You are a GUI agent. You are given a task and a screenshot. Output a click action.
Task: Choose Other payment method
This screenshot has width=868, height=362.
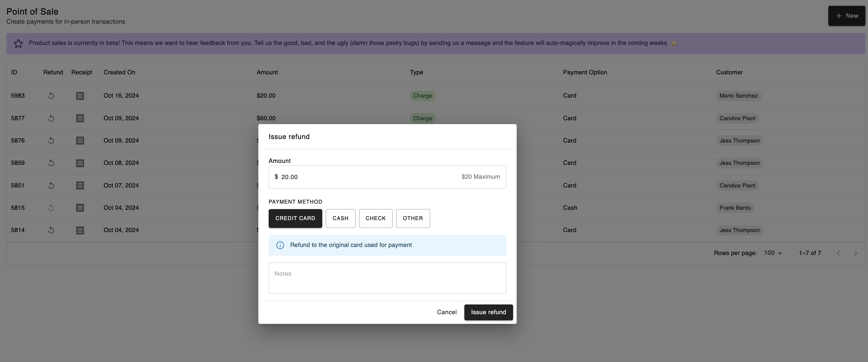coord(412,218)
